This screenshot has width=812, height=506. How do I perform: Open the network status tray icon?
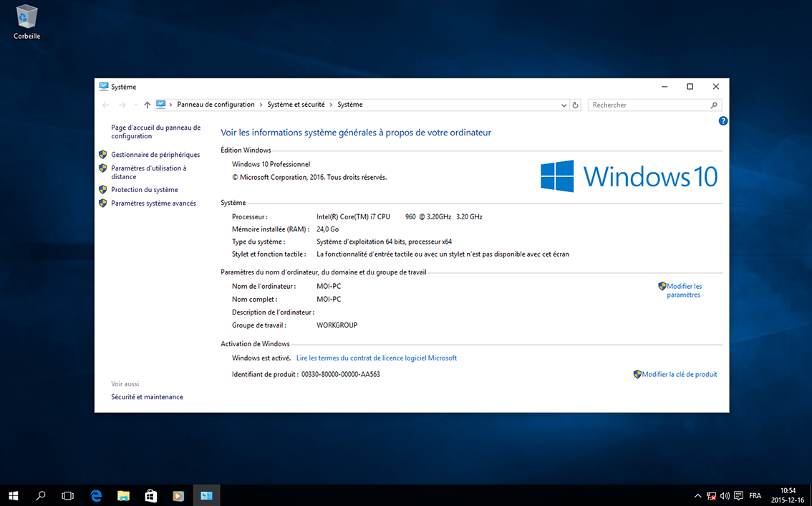[x=712, y=496]
